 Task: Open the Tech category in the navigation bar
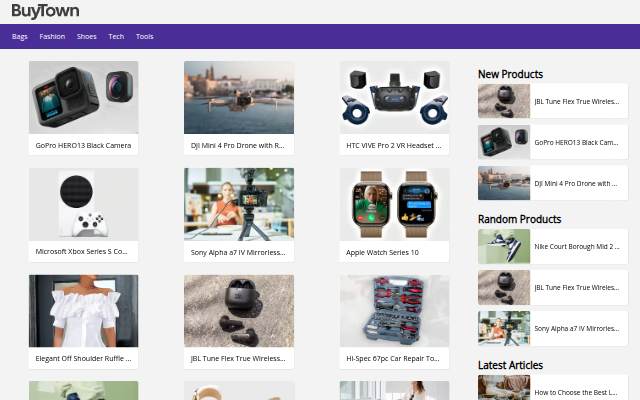click(x=116, y=36)
